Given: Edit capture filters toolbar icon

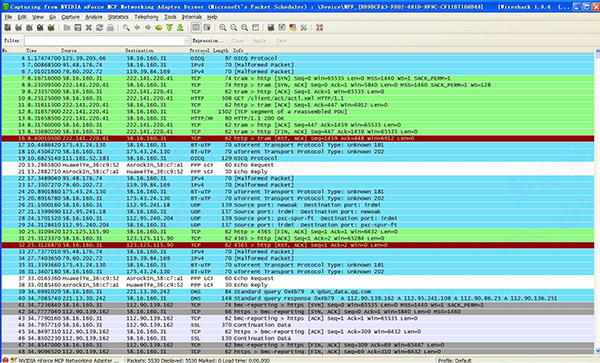Looking at the screenshot, I should [271, 28].
